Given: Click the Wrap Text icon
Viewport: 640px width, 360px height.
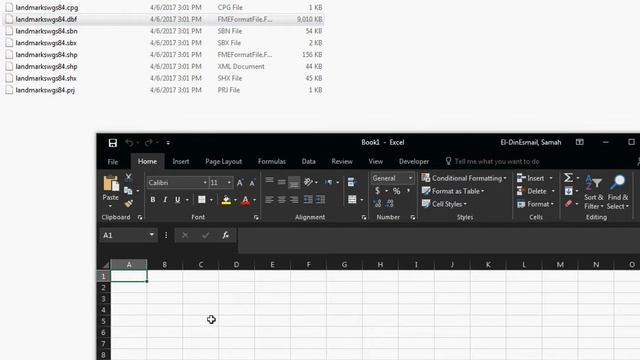Looking at the screenshot, I should tap(351, 182).
